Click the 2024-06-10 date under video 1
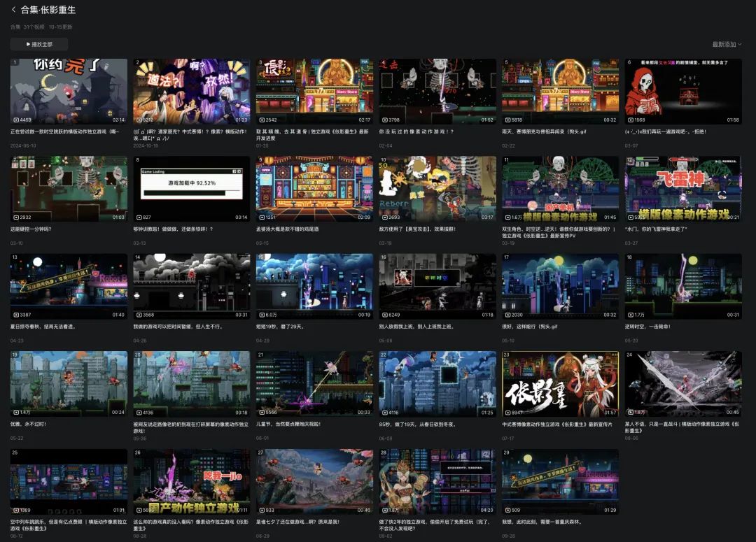 click(x=23, y=145)
